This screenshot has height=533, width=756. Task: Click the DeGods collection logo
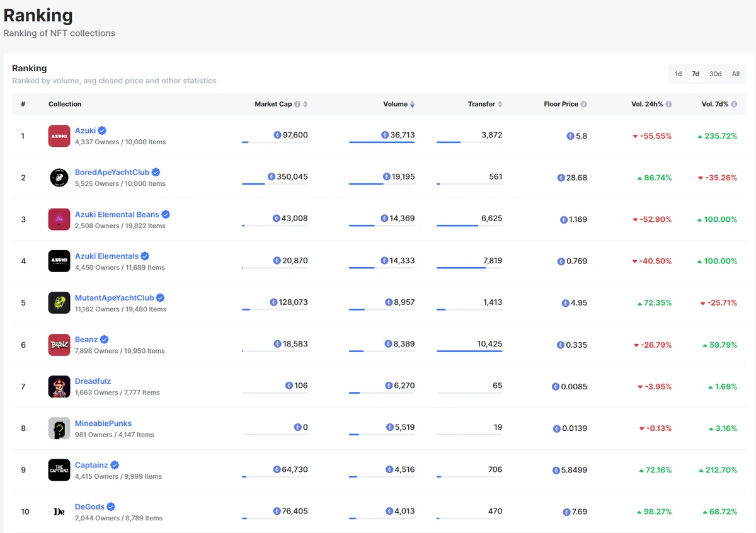[x=59, y=512]
